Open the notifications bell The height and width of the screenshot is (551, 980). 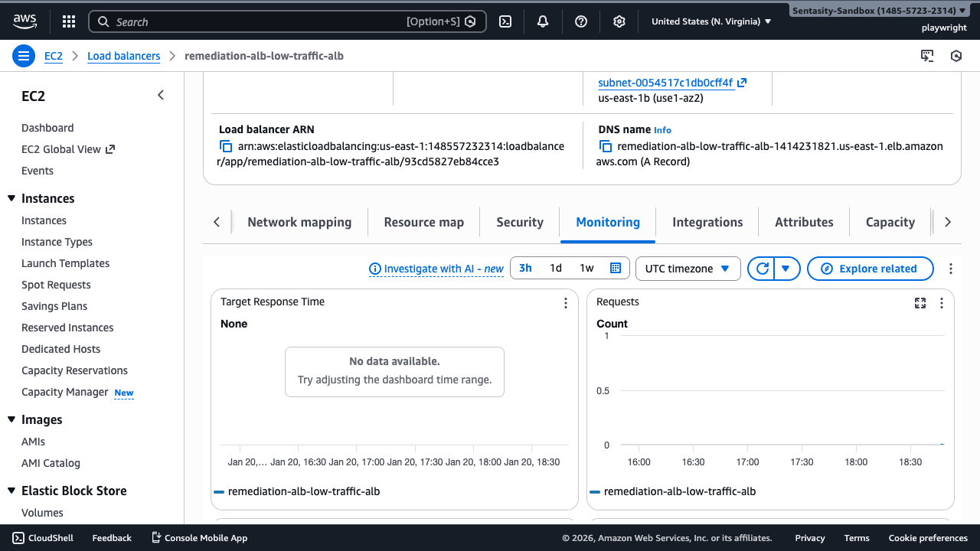click(542, 21)
